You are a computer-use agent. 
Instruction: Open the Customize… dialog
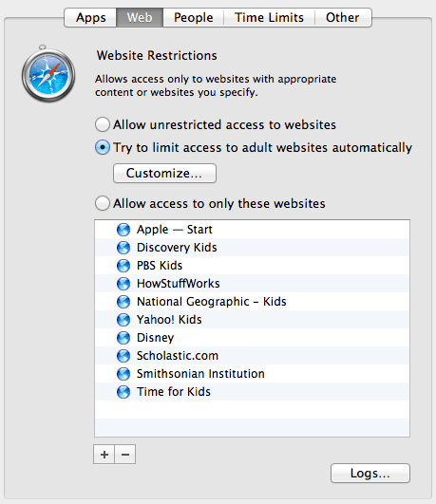[x=164, y=174]
